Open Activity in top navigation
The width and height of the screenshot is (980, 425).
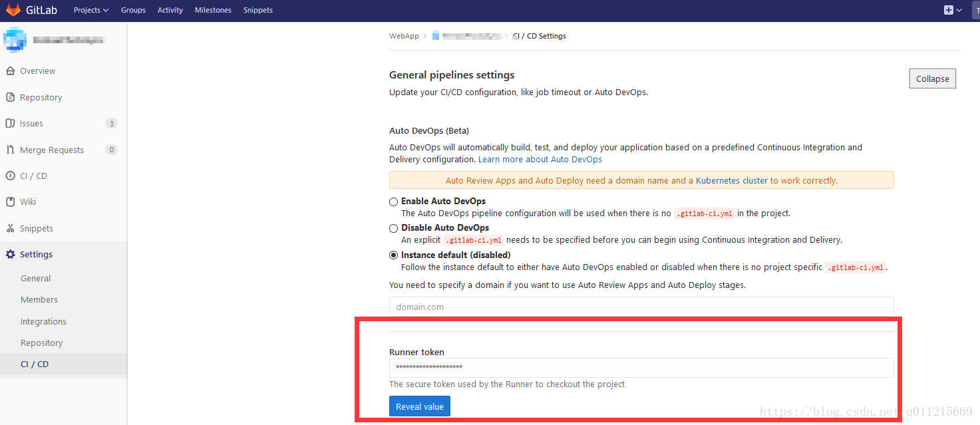170,10
